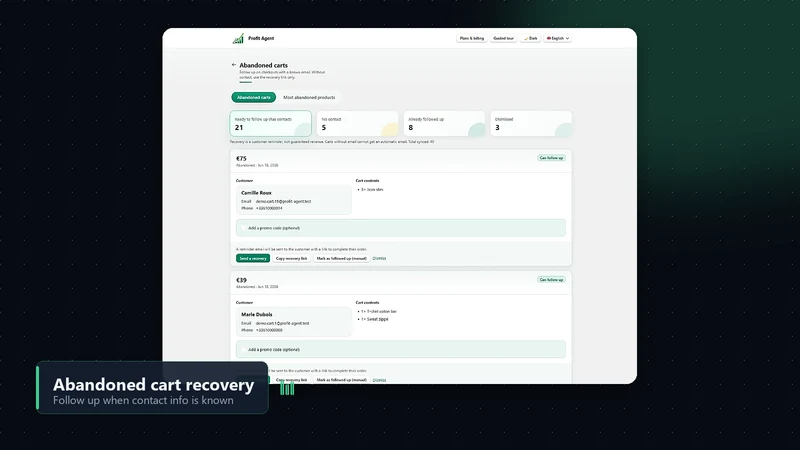The image size is (800, 450).
Task: Click the Profit Agent brand name
Action: pos(261,38)
